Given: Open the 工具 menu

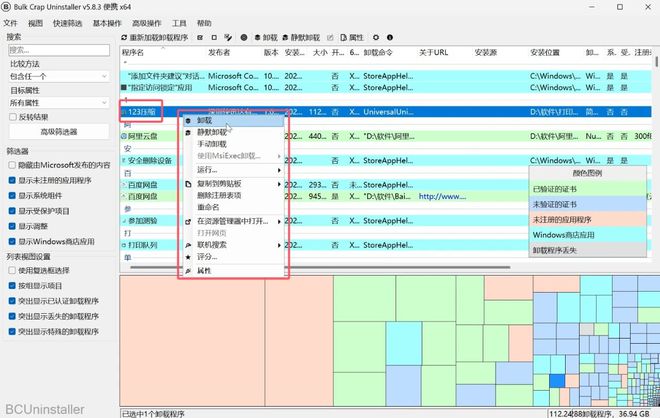Looking at the screenshot, I should point(179,23).
